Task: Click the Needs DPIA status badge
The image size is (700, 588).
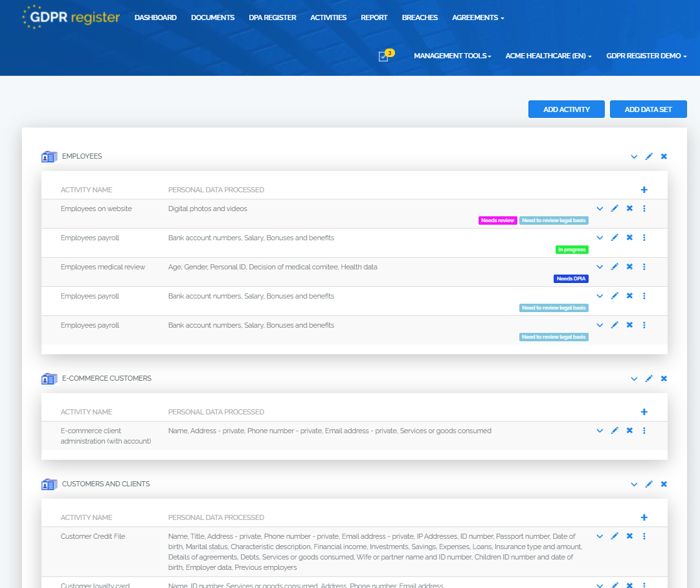Action: 570,278
